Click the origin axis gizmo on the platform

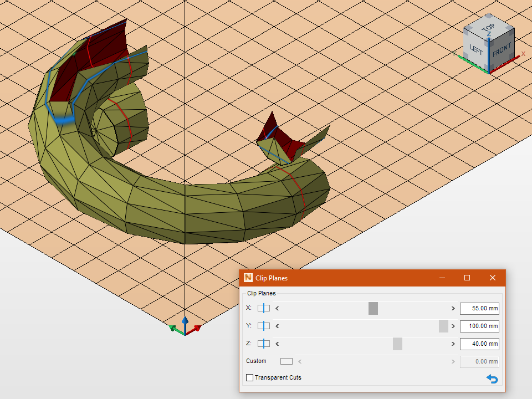[x=185, y=328]
